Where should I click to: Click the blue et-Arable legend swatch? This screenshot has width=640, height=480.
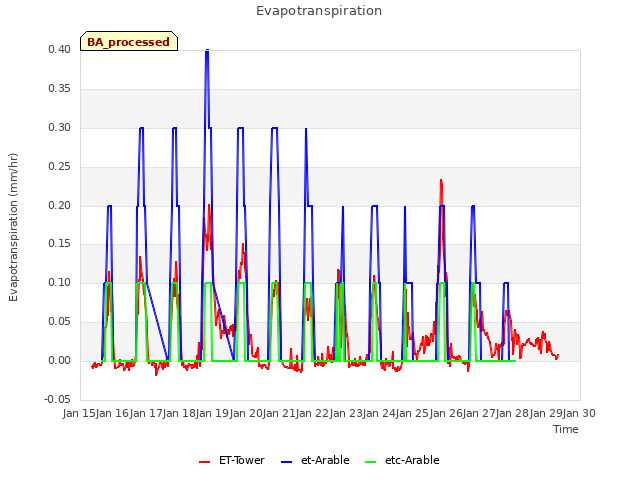pyautogui.click(x=287, y=462)
